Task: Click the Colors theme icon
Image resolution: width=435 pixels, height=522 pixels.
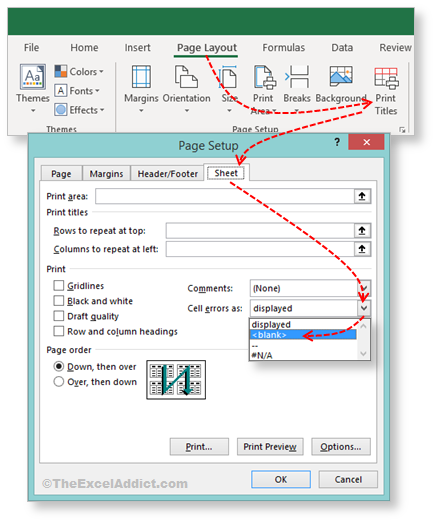Action: click(x=61, y=71)
